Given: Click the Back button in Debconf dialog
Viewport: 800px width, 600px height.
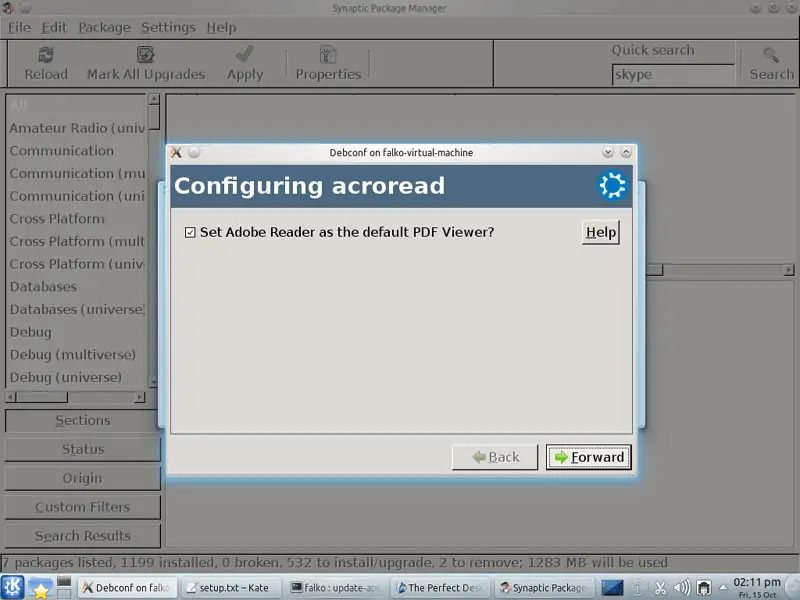Looking at the screenshot, I should pos(495,457).
